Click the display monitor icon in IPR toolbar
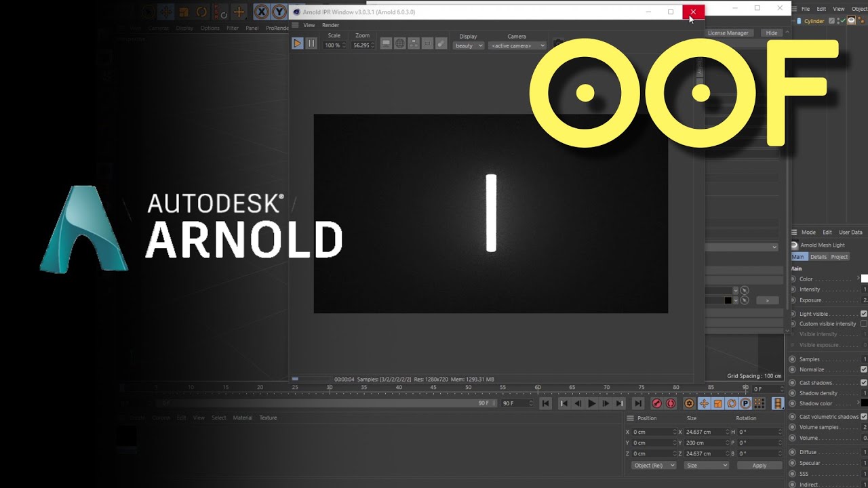 point(386,43)
